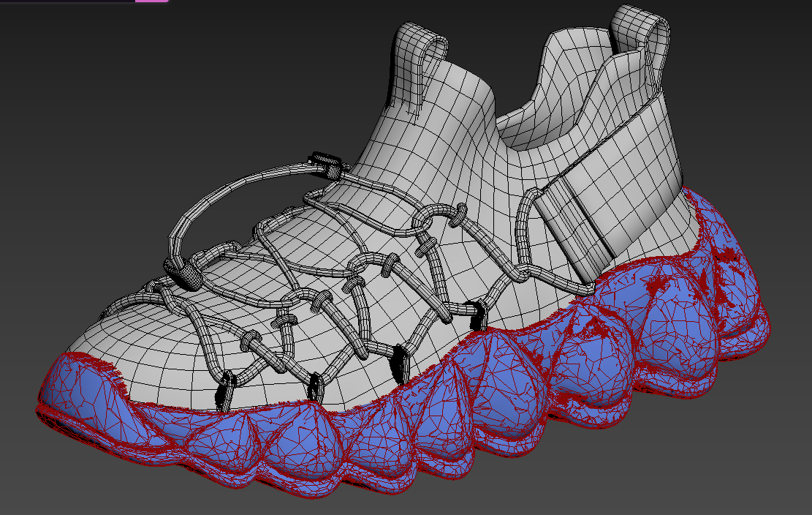The height and width of the screenshot is (515, 812).
Task: Click the pink tab segment at top-left
Action: pyautogui.click(x=151, y=1)
